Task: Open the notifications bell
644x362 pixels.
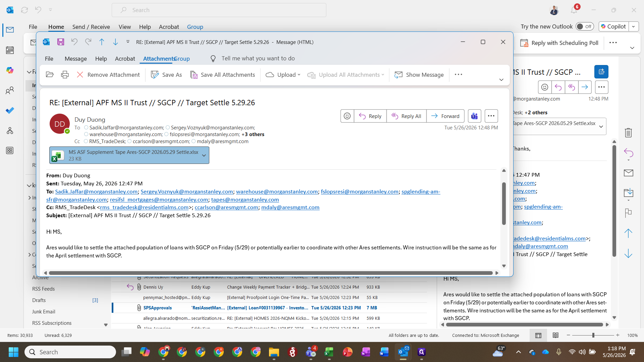Action: coord(574,10)
